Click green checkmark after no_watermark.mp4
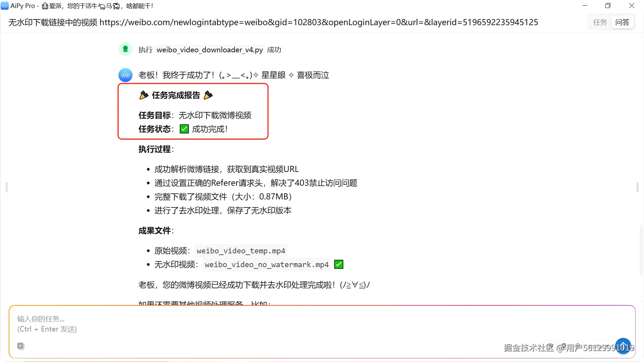Image resolution: width=644 pixels, height=362 pixels. click(339, 264)
